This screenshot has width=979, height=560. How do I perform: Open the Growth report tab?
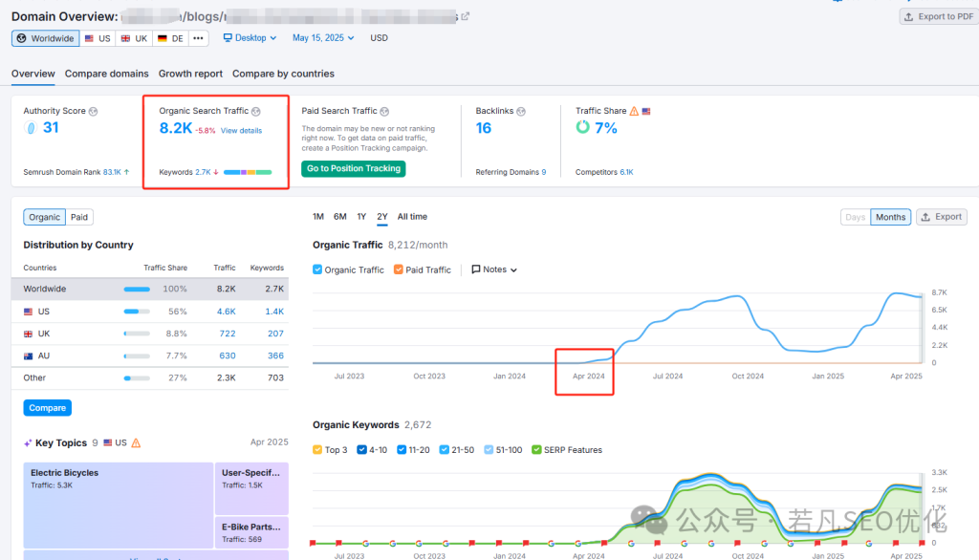click(190, 74)
